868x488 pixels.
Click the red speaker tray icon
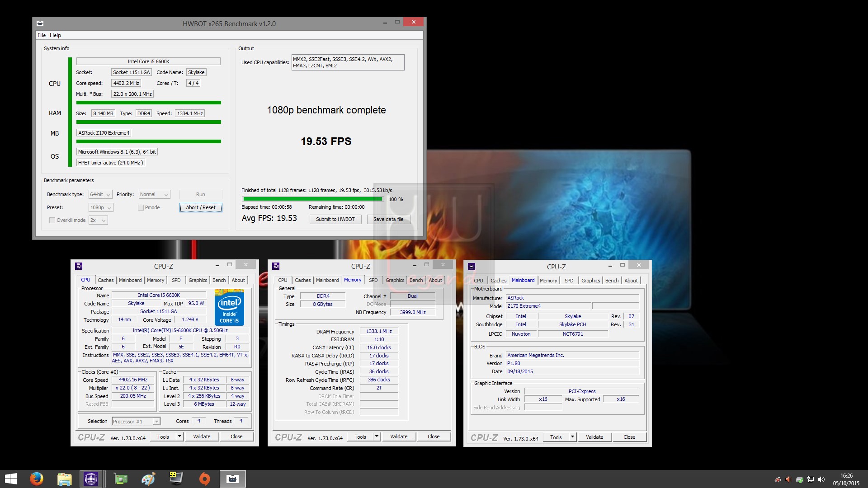coord(788,479)
